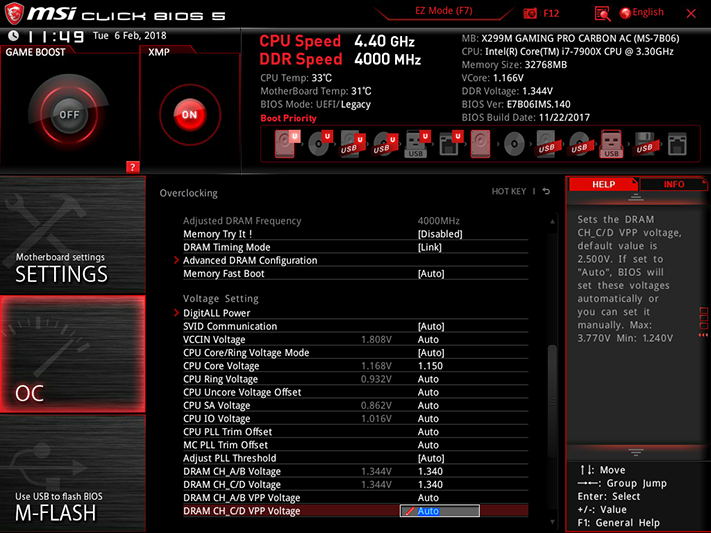
Task: Click the scroll down arrow of settings list
Action: click(x=552, y=523)
